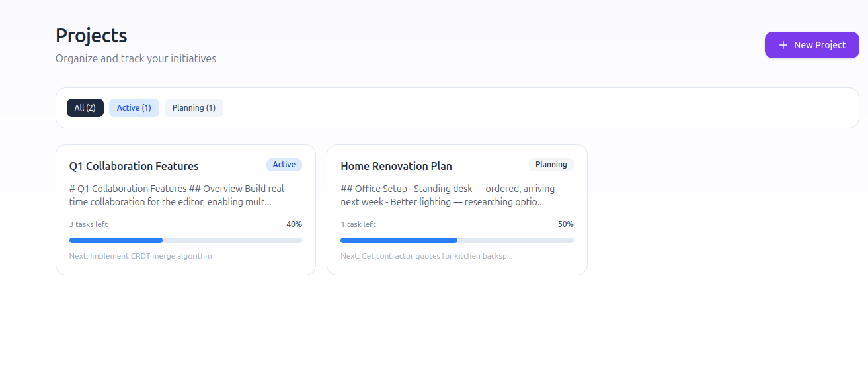This screenshot has width=868, height=366.
Task: Click 'Next: Implement CRDT merge algorithm' text
Action: 141,256
